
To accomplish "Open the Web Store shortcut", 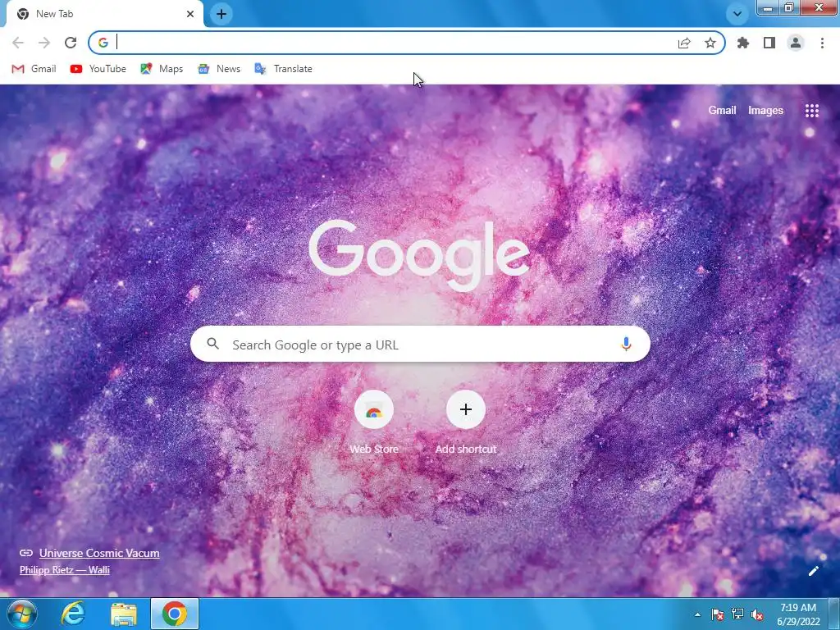I will pos(374,423).
